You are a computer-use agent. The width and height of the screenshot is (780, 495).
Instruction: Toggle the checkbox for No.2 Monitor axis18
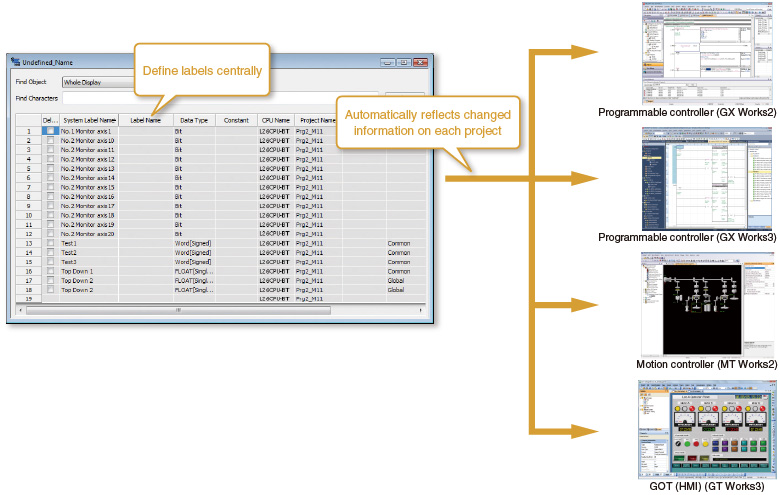click(50, 215)
